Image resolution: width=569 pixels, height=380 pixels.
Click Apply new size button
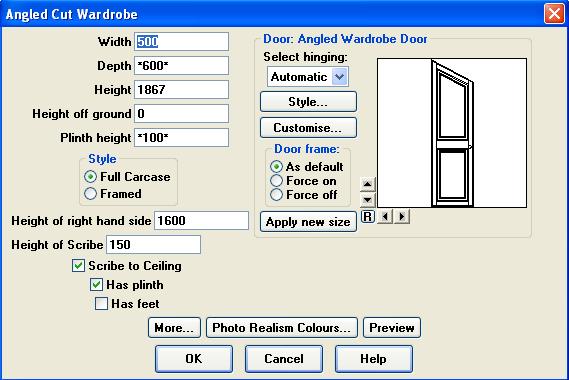308,222
